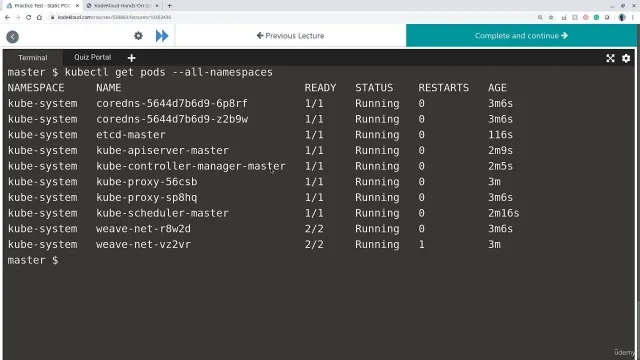
Task: Open the Chrome three-dot menu
Action: click(633, 17)
